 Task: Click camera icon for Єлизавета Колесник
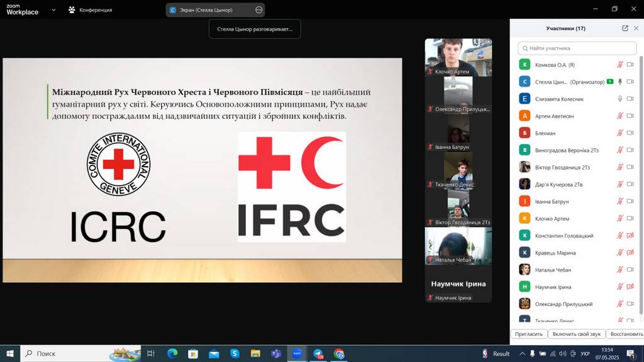pyautogui.click(x=630, y=99)
